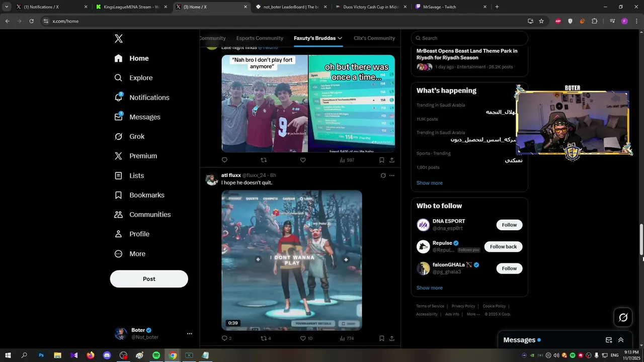Switch to the KingsLeagueMENA Stream browser tab
Viewport: 644px width, 362px height.
(x=132, y=7)
